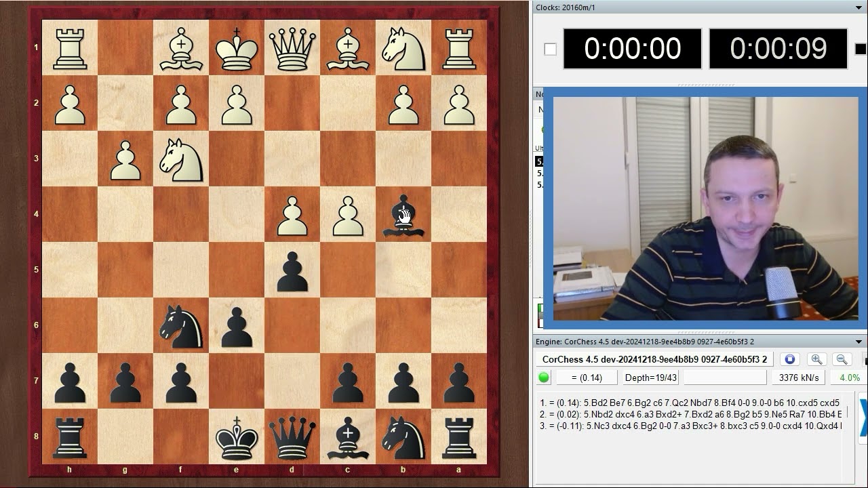The height and width of the screenshot is (488, 868).
Task: Select engine line 3 starting 5.Nc3
Action: coord(691,426)
